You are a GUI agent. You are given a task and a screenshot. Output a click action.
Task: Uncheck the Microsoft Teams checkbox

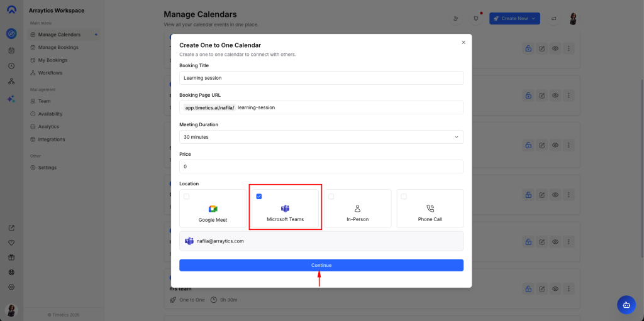click(x=259, y=197)
